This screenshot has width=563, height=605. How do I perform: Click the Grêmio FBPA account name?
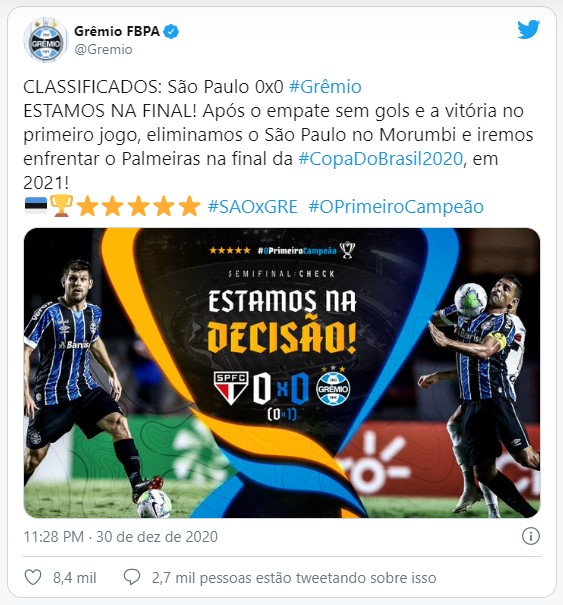click(117, 31)
